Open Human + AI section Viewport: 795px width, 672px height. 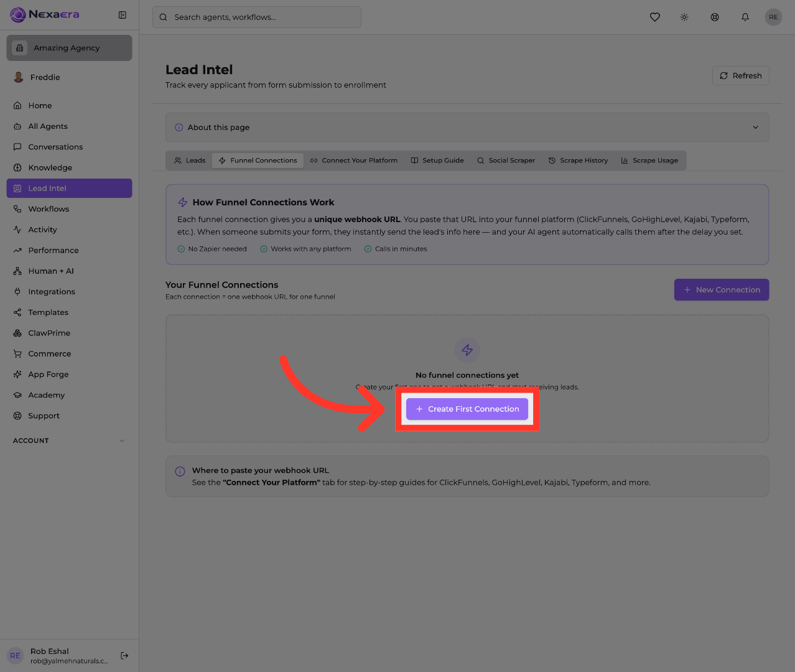click(69, 271)
